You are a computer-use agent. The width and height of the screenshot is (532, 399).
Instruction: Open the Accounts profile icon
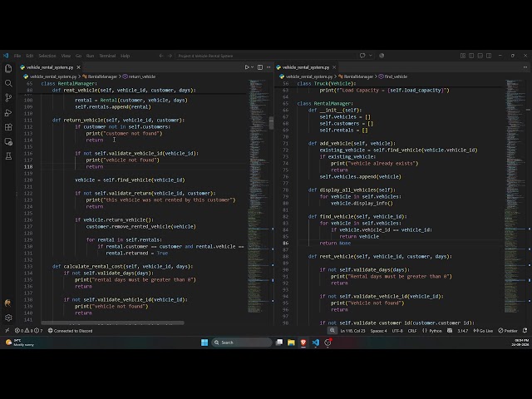[8, 303]
